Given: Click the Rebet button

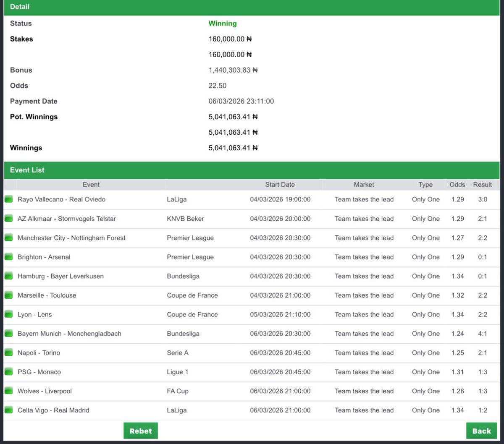Looking at the screenshot, I should click(x=140, y=431).
